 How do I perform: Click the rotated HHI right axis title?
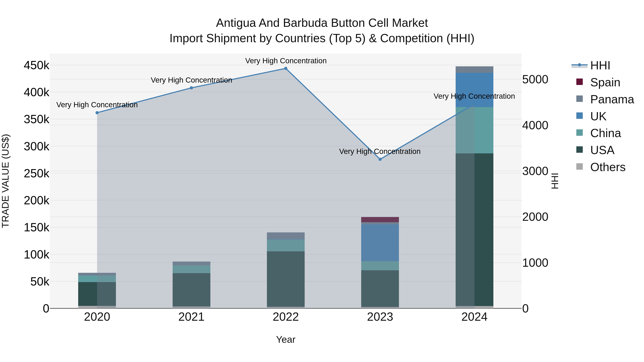click(555, 181)
